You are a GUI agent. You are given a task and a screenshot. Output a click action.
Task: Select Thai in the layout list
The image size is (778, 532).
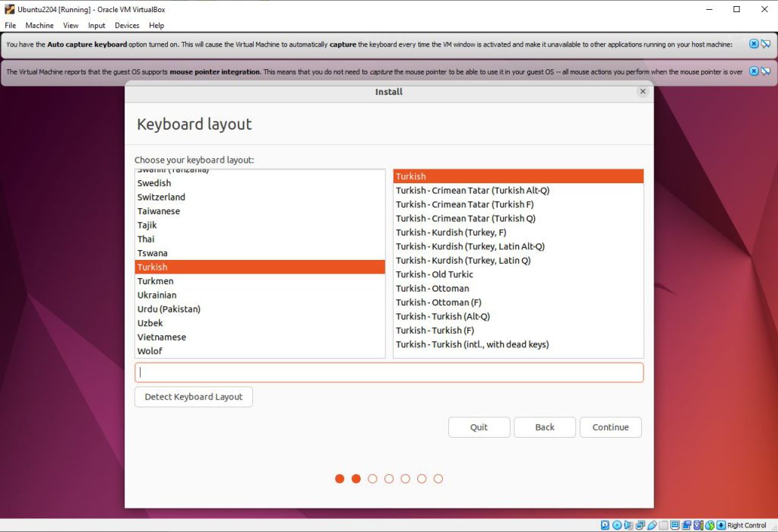pyautogui.click(x=260, y=239)
